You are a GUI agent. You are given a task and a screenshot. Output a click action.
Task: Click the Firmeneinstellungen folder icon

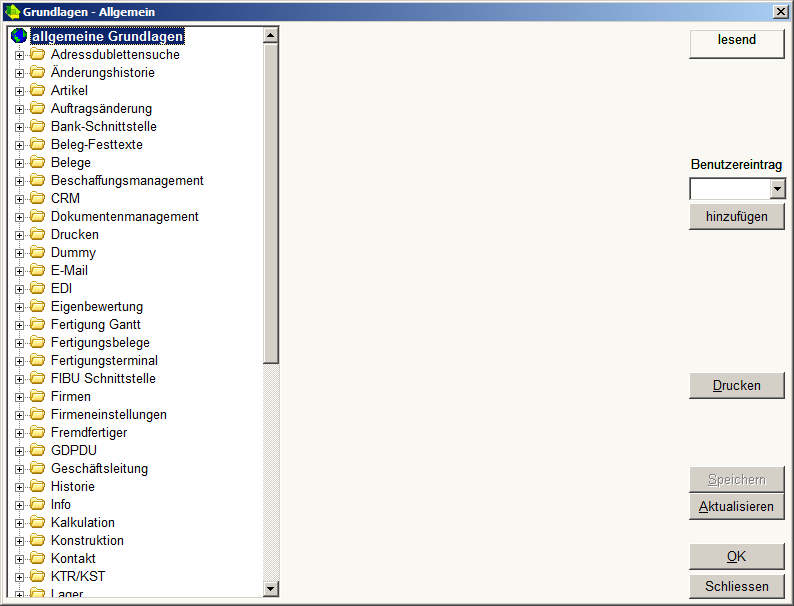tap(37, 414)
